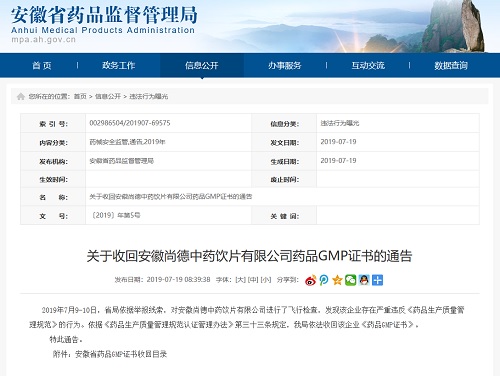Select index number 002986504/201907-69575
Image resolution: width=500 pixels, height=376 pixels.
130,123
